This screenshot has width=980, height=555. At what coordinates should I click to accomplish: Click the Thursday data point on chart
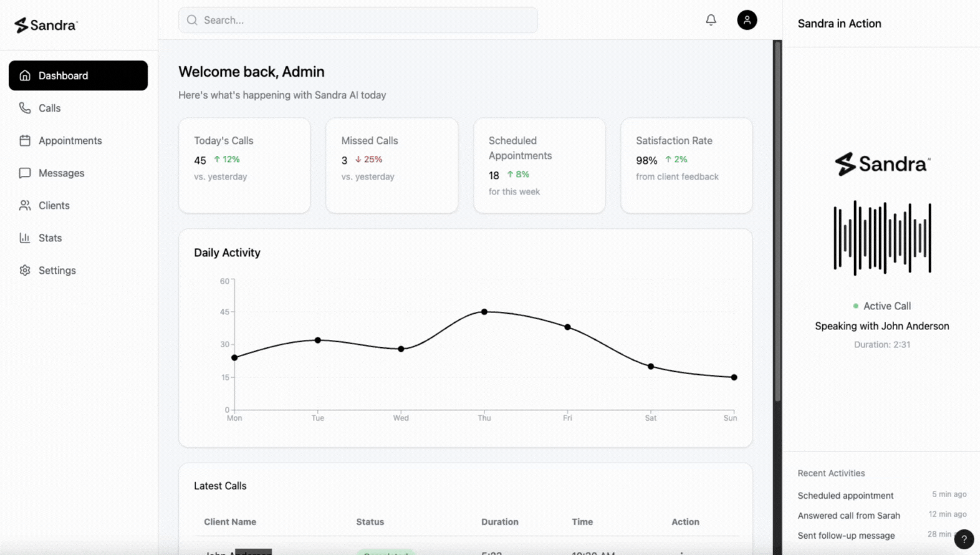click(484, 312)
